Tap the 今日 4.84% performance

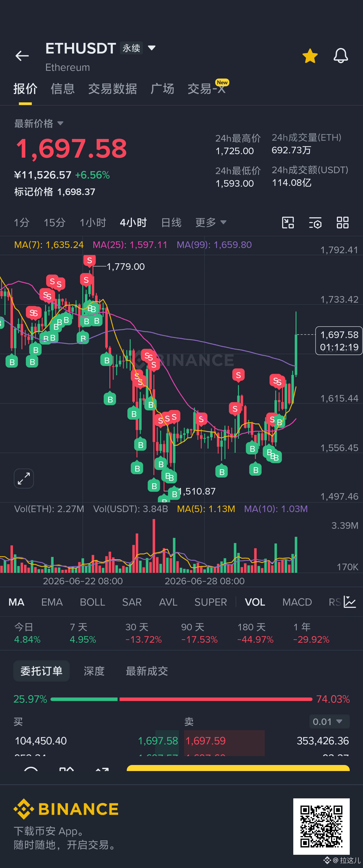click(27, 633)
